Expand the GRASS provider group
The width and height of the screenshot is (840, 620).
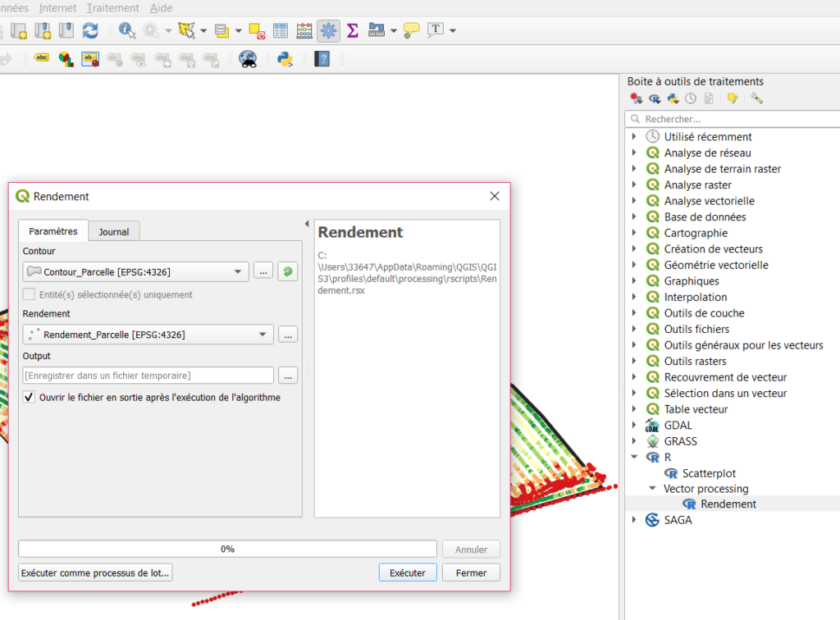[x=634, y=441]
